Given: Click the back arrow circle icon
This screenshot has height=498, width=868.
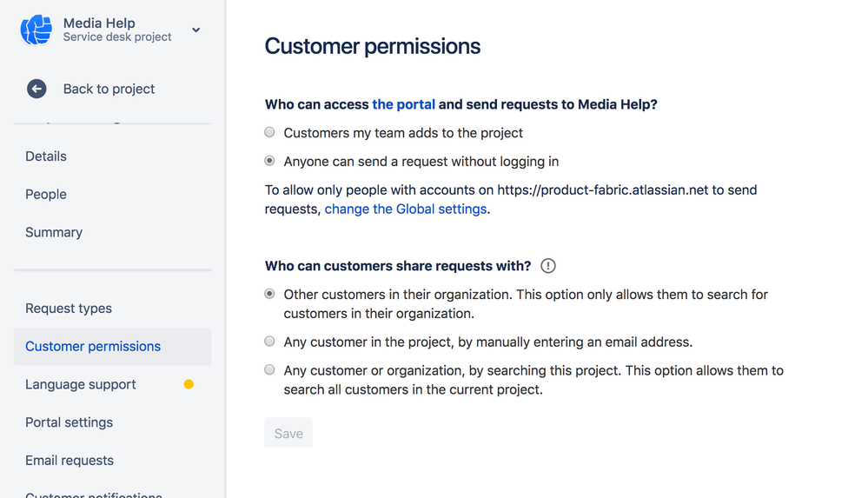Looking at the screenshot, I should 36,89.
